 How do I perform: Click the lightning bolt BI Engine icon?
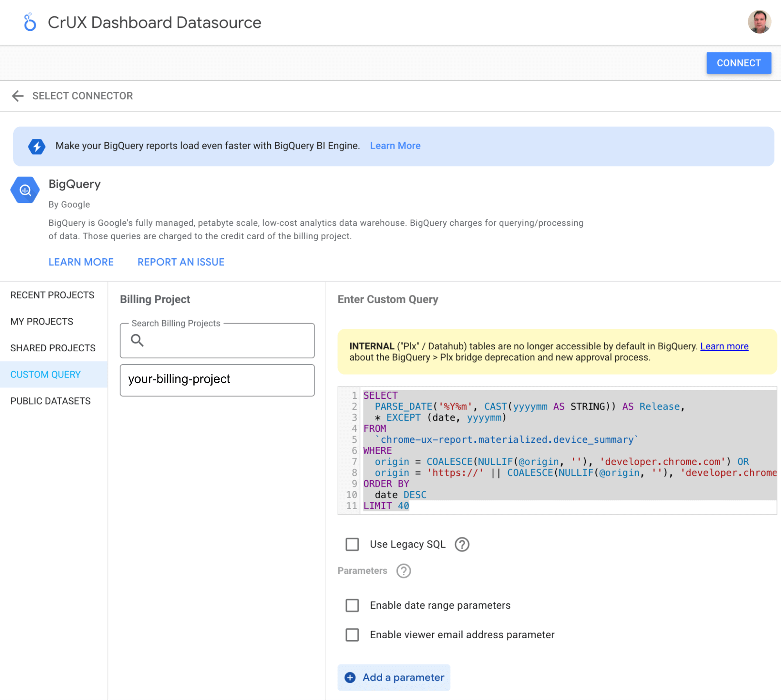(x=37, y=146)
